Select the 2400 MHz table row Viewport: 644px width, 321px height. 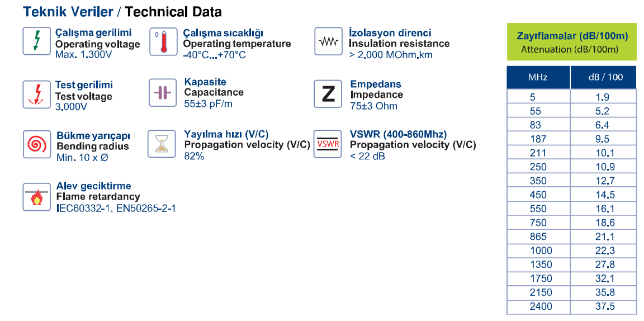[x=572, y=306]
